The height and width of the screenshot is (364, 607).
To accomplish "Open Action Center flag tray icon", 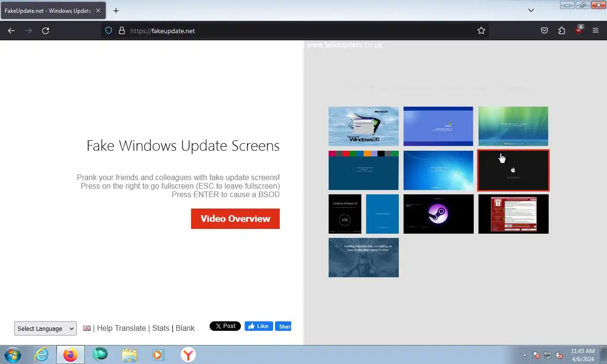I will coord(536,355).
